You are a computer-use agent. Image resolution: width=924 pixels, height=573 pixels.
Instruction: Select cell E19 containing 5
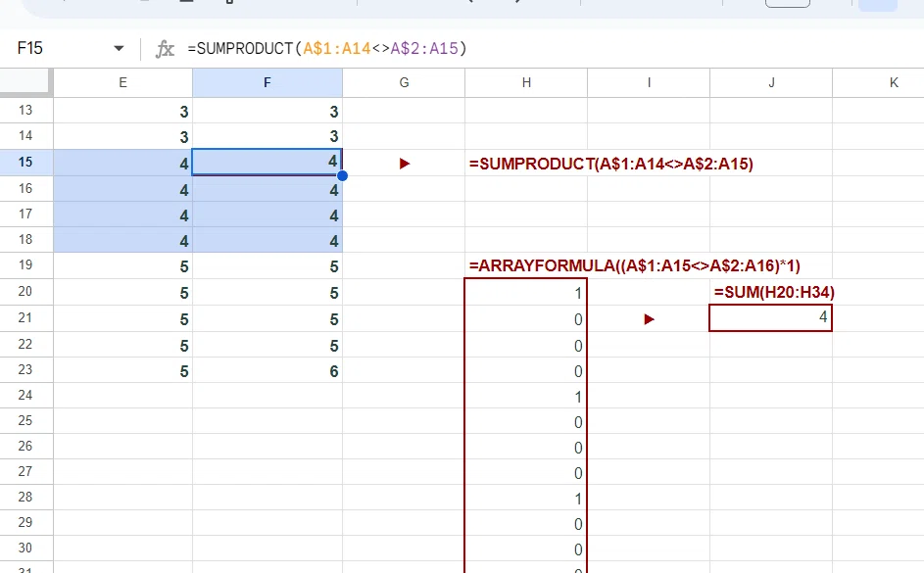(122, 265)
